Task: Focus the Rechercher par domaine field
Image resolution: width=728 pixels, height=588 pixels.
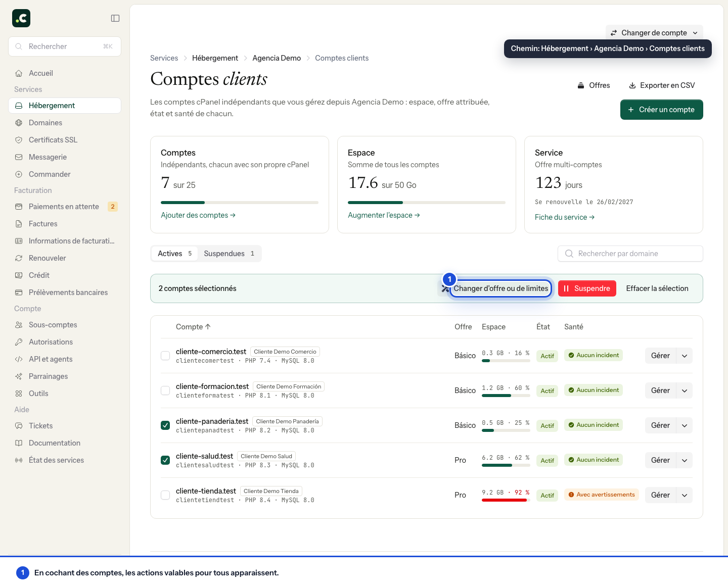Action: click(x=630, y=254)
